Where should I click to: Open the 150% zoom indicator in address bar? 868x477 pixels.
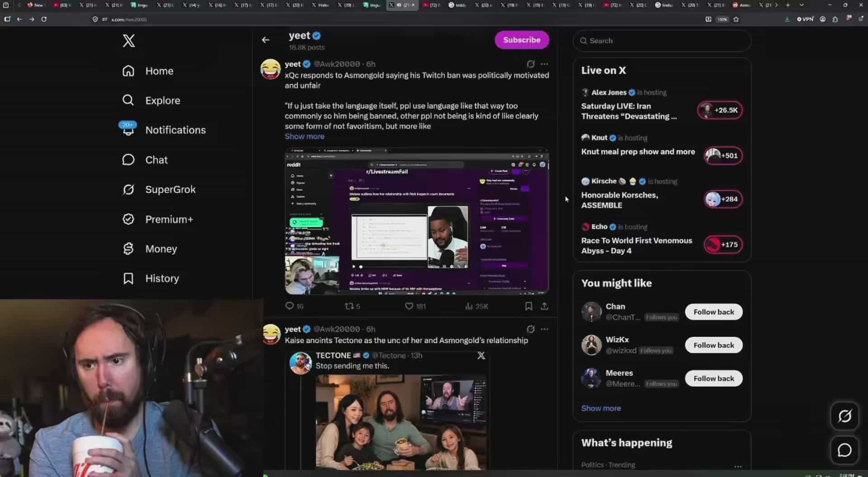click(722, 19)
